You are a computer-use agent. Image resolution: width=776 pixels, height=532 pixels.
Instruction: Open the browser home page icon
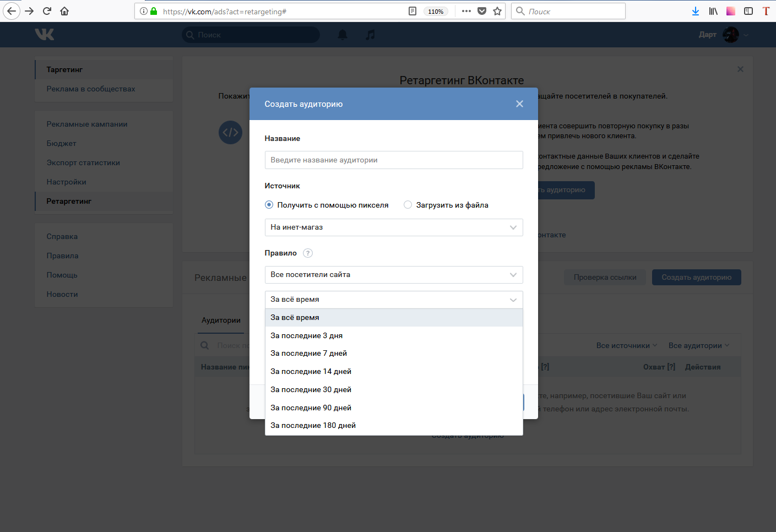tap(64, 11)
